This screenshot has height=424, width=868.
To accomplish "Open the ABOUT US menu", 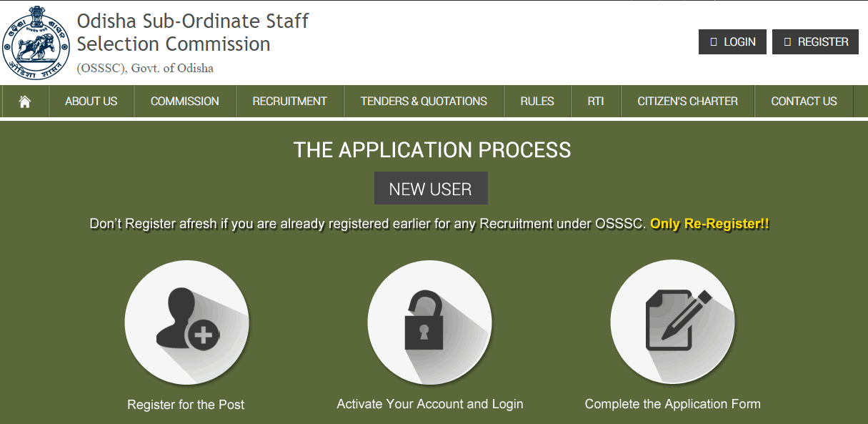I will click(x=91, y=102).
